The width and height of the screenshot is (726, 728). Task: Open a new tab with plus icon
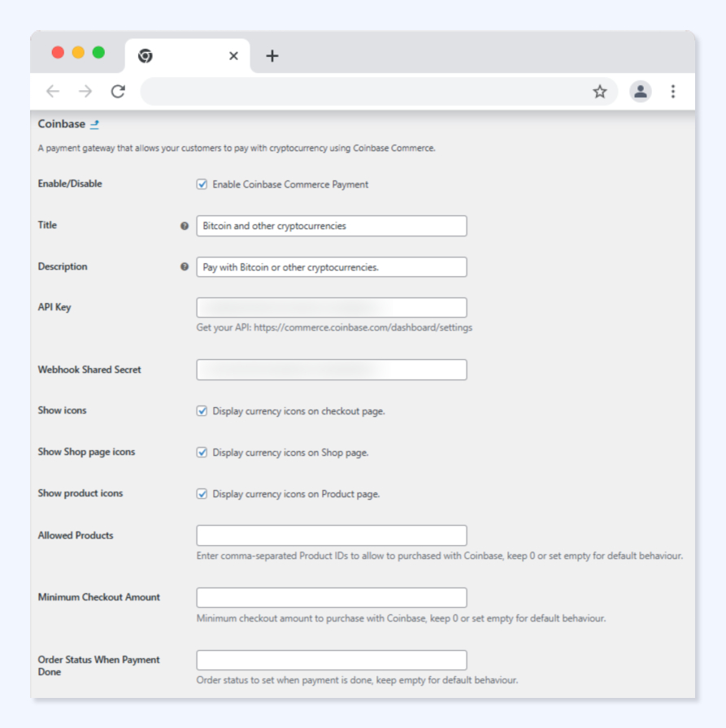[x=272, y=56]
